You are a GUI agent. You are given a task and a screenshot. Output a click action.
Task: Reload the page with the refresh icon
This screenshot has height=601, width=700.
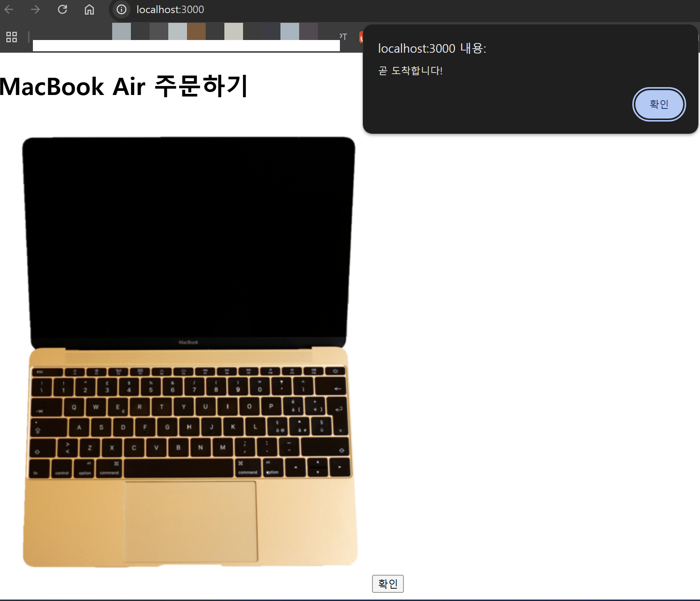point(62,9)
